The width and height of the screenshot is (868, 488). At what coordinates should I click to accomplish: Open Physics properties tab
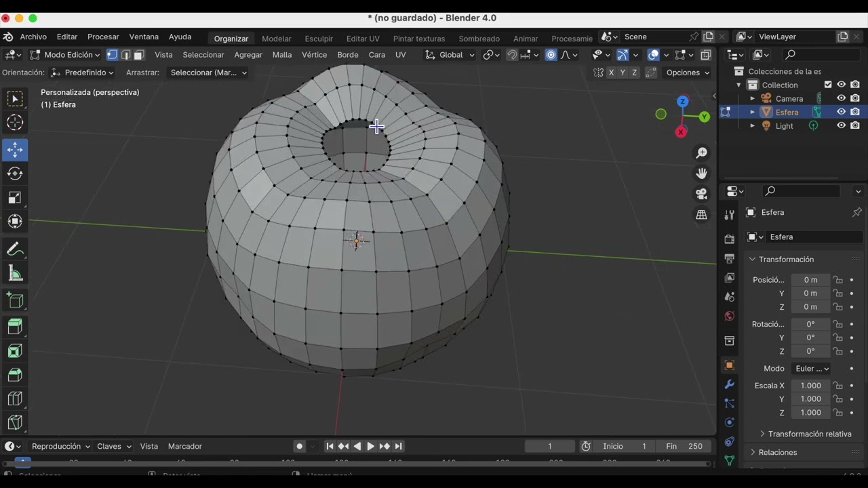pos(730,422)
